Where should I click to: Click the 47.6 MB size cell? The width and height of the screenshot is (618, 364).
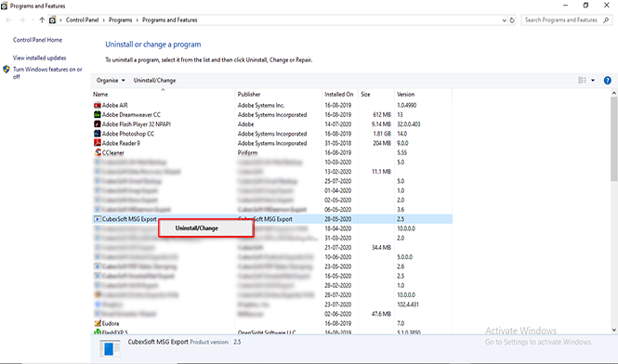(x=382, y=314)
